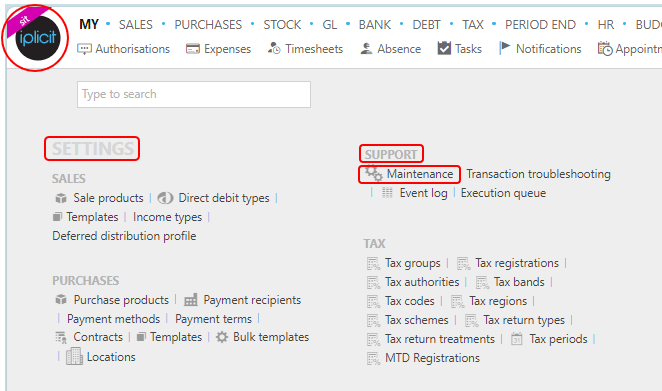Click the Tax bands icon
The height and width of the screenshot is (391, 662).
[482, 282]
